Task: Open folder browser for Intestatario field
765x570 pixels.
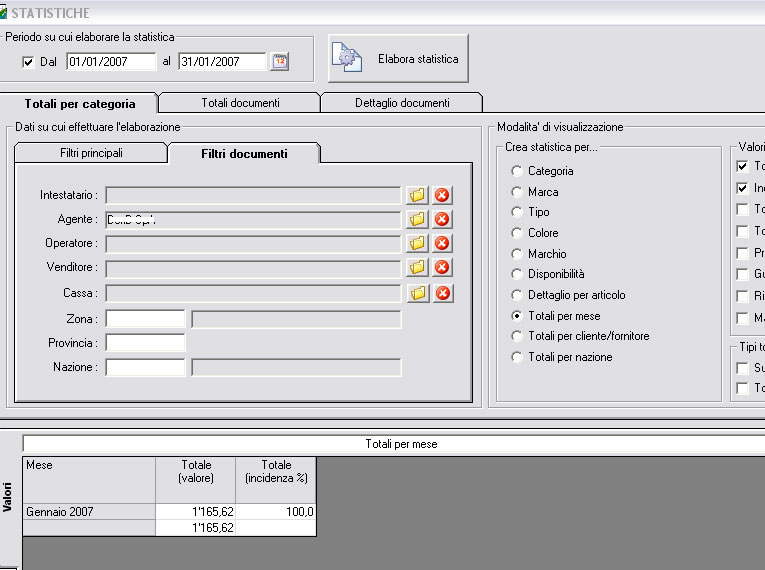Action: pos(417,195)
